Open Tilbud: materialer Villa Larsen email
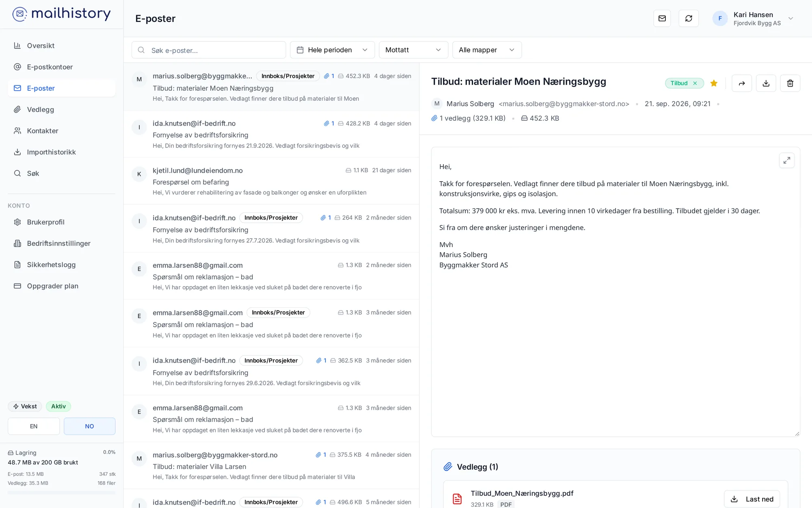Image resolution: width=812 pixels, height=508 pixels. [x=271, y=466]
